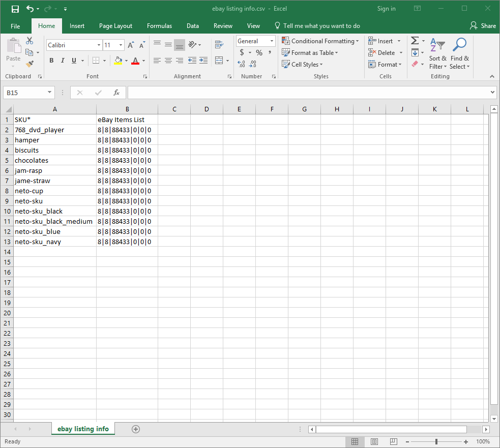The height and width of the screenshot is (448, 500).
Task: Click the zoom slider handle
Action: pos(436,441)
